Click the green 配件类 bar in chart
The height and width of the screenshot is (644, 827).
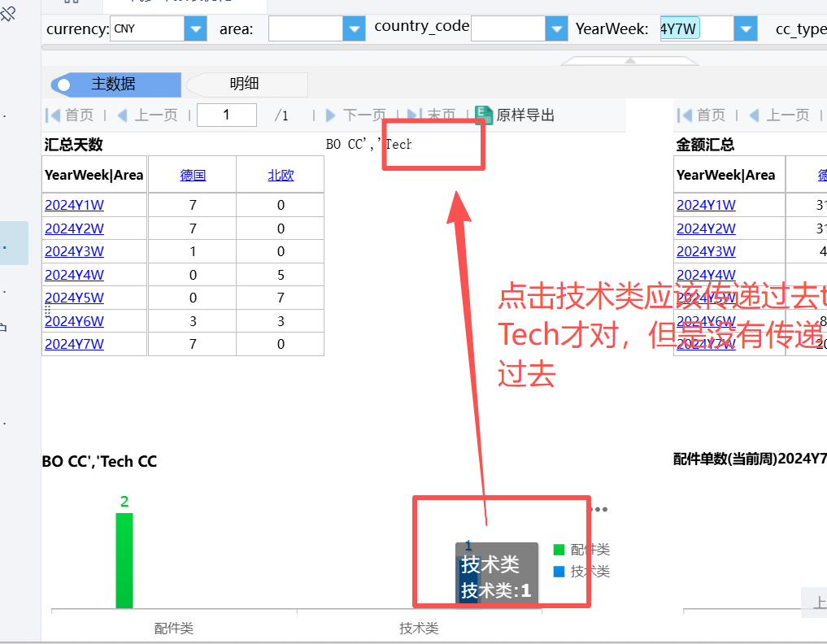click(x=124, y=560)
